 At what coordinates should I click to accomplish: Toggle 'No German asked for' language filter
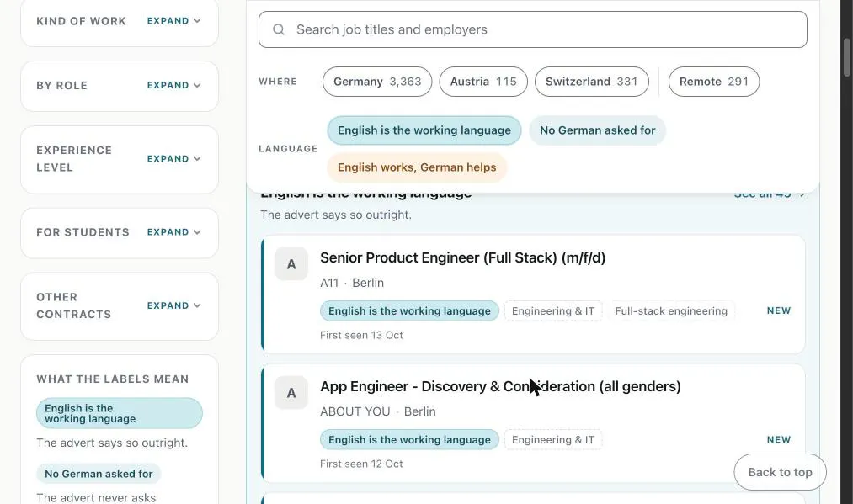click(597, 130)
